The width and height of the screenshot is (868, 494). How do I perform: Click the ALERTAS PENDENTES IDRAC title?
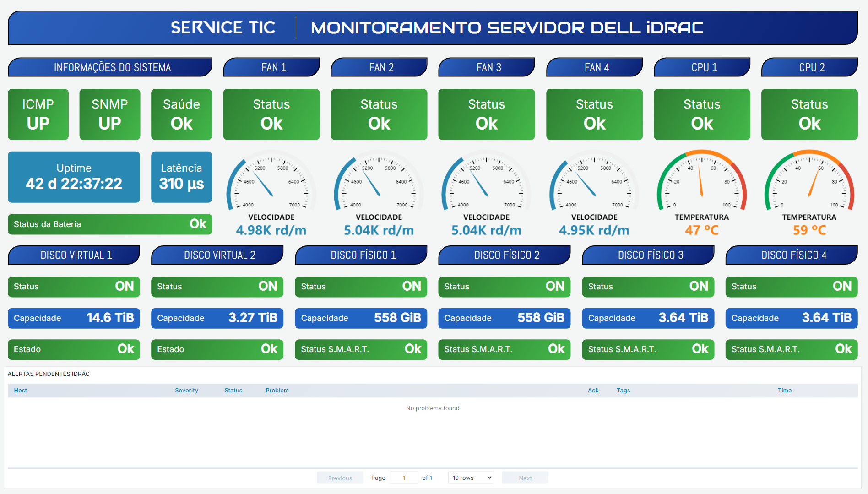coord(49,374)
